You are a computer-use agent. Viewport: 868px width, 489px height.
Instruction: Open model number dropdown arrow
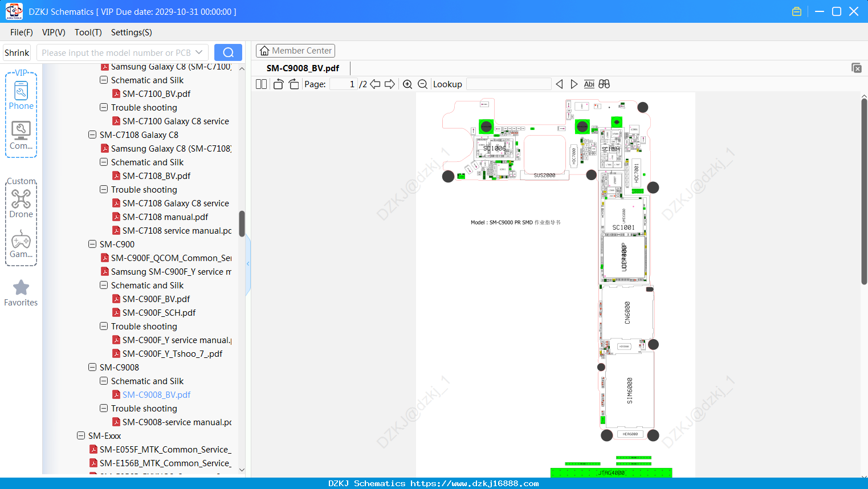[x=199, y=52]
